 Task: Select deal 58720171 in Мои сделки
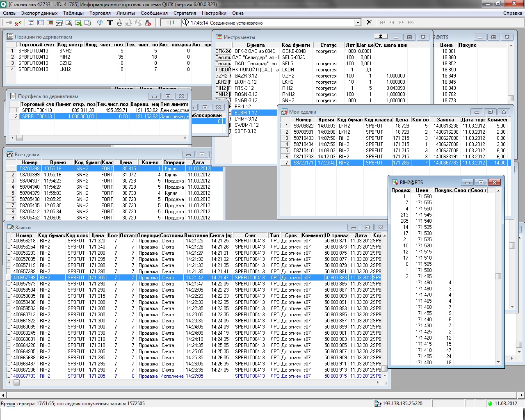click(x=396, y=163)
